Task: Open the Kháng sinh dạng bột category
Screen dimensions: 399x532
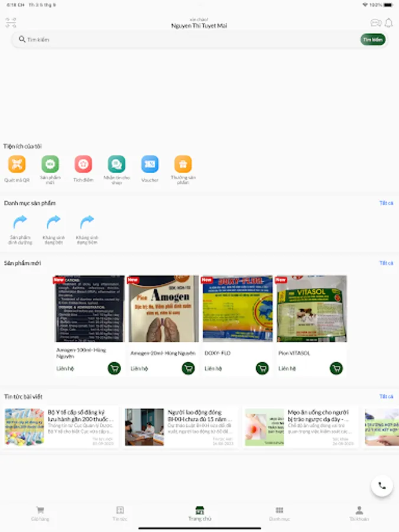Action: click(x=54, y=229)
